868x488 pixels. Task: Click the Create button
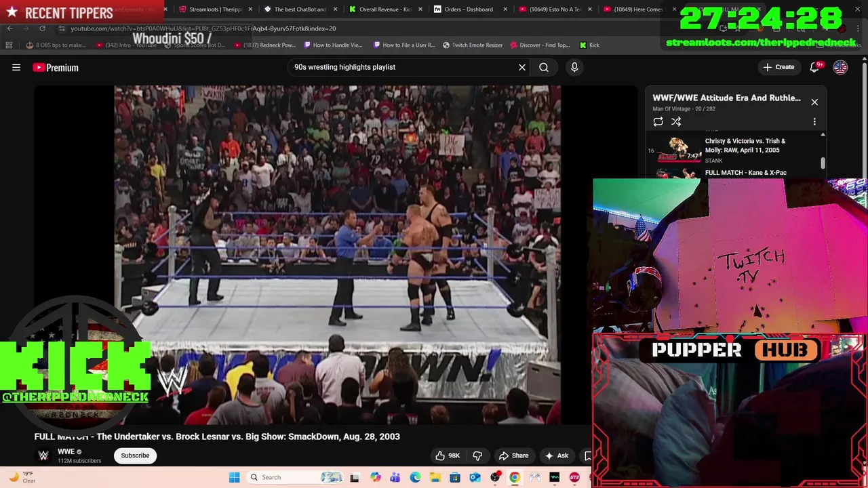(x=778, y=67)
